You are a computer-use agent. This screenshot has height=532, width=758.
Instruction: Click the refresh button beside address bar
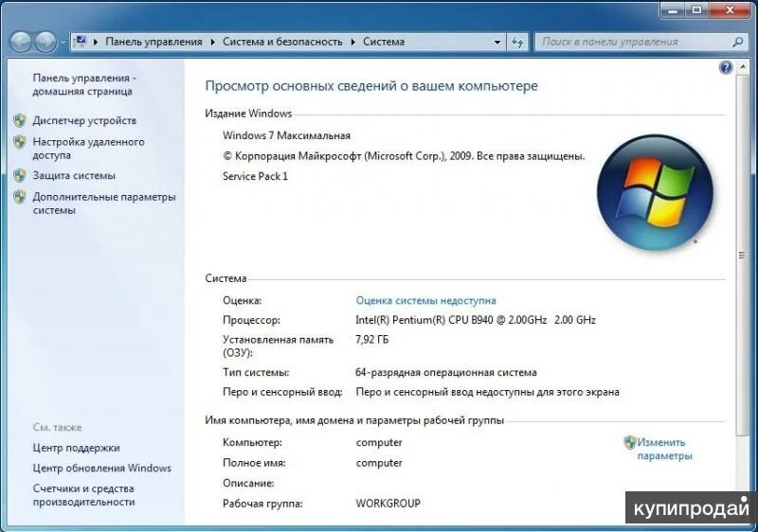pyautogui.click(x=517, y=43)
